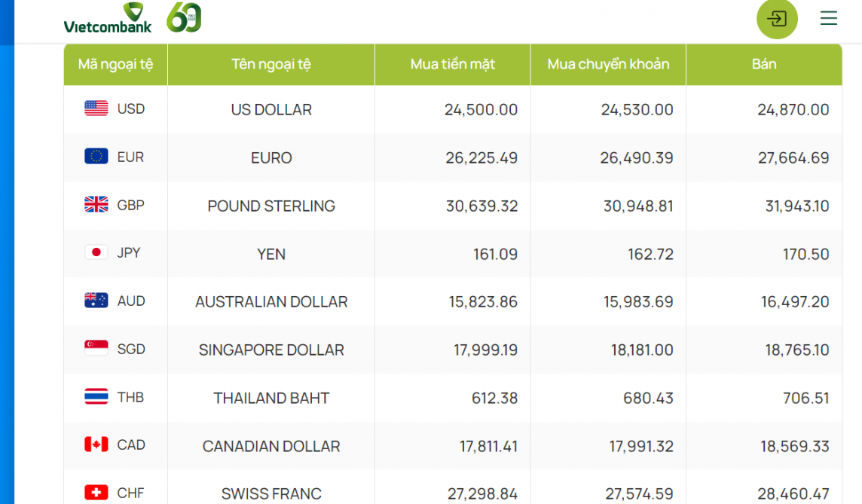Click the 'Mua chuyển khoản' column header

tap(608, 64)
